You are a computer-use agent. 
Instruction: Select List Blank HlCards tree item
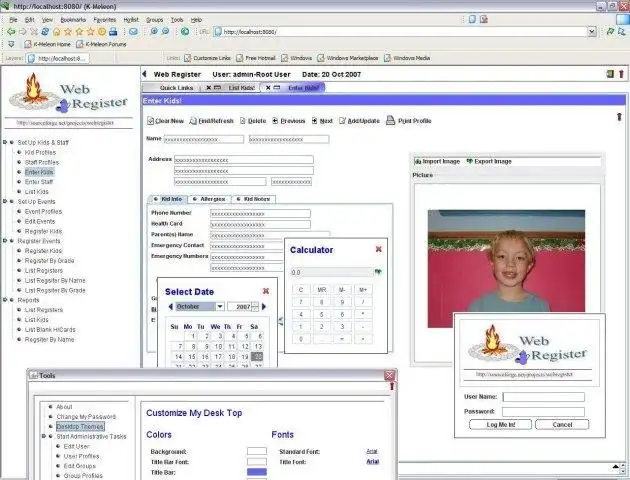(50, 329)
